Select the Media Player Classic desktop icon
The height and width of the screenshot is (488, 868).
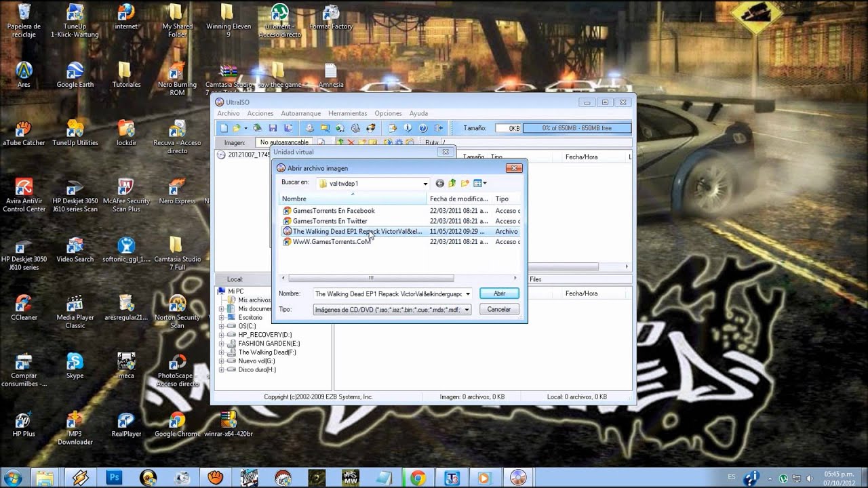pyautogui.click(x=75, y=311)
